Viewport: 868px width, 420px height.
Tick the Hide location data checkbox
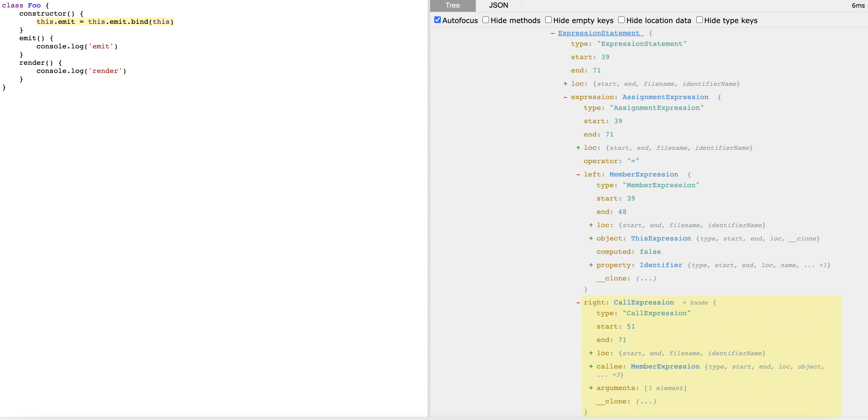(x=621, y=20)
